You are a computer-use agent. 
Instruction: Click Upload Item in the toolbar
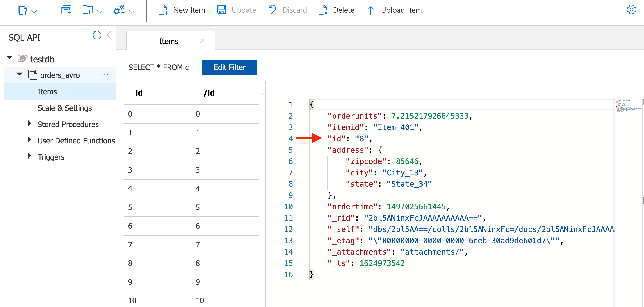(394, 10)
